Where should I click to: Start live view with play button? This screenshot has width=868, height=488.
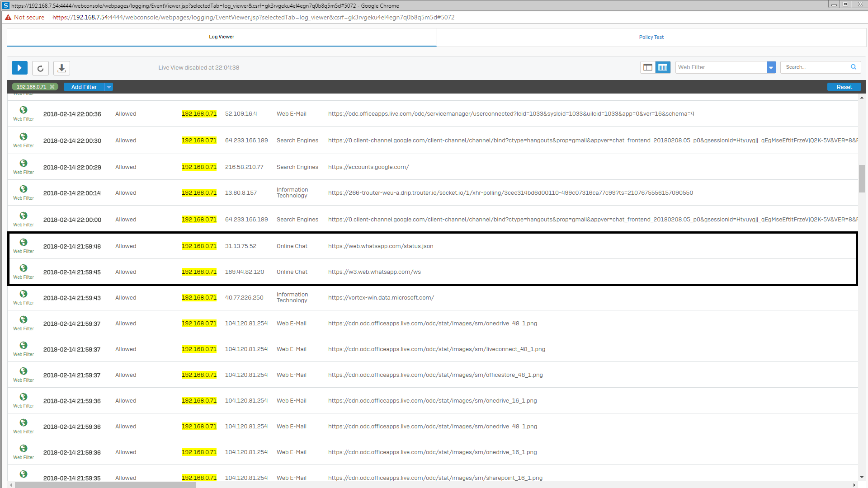[x=19, y=68]
